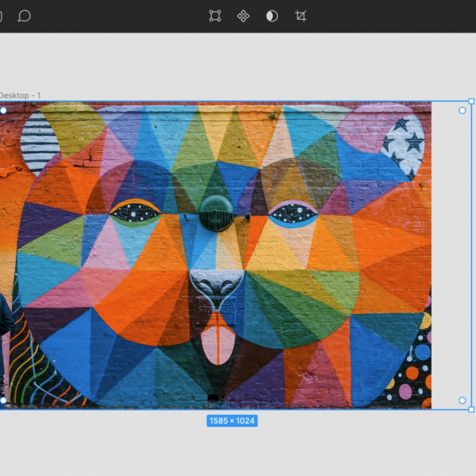Click the top-right square resize handle
This screenshot has width=476, height=476.
[x=471, y=102]
